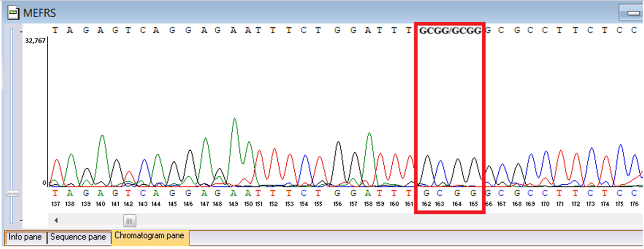
Task: Select base C at position 167
Action: click(502, 193)
